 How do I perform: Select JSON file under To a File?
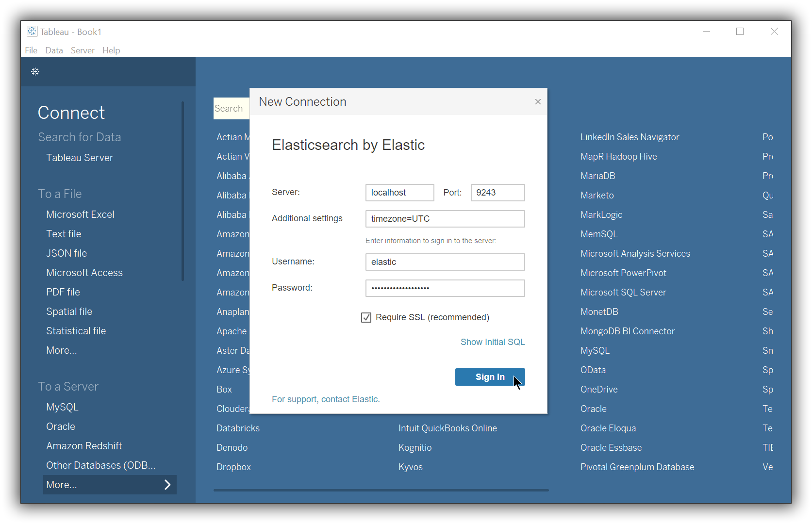click(x=66, y=253)
